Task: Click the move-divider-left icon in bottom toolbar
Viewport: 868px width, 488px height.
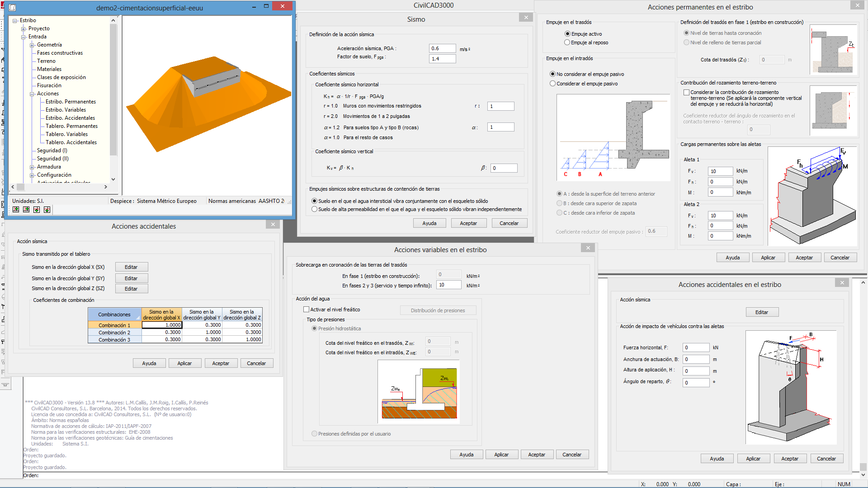Action: 26,209
